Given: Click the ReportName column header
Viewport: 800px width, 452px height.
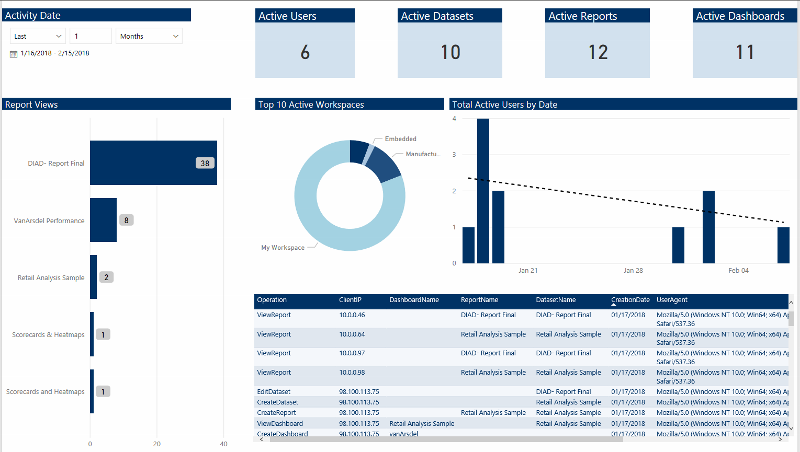Looking at the screenshot, I should tap(481, 300).
